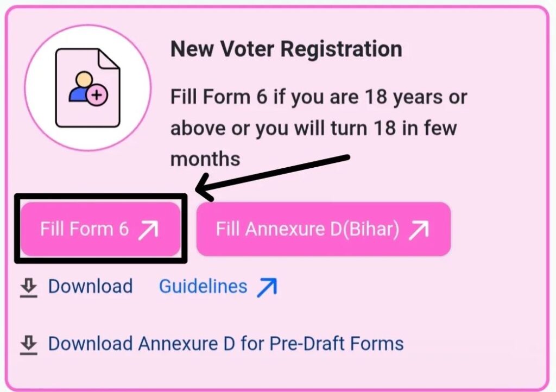Download Annexure D for Pre-Draft Forms
Viewport: 556px width, 392px height.
point(225,343)
